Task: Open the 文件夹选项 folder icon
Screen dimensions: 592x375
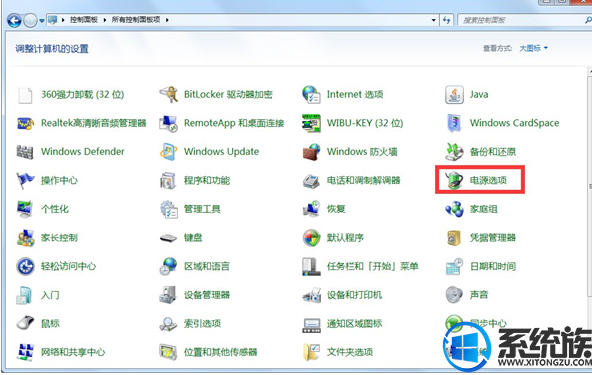Action: coord(311,352)
